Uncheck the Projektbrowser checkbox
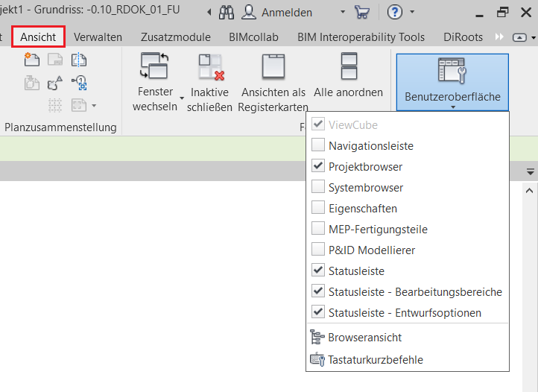The image size is (538, 392). pyautogui.click(x=318, y=165)
